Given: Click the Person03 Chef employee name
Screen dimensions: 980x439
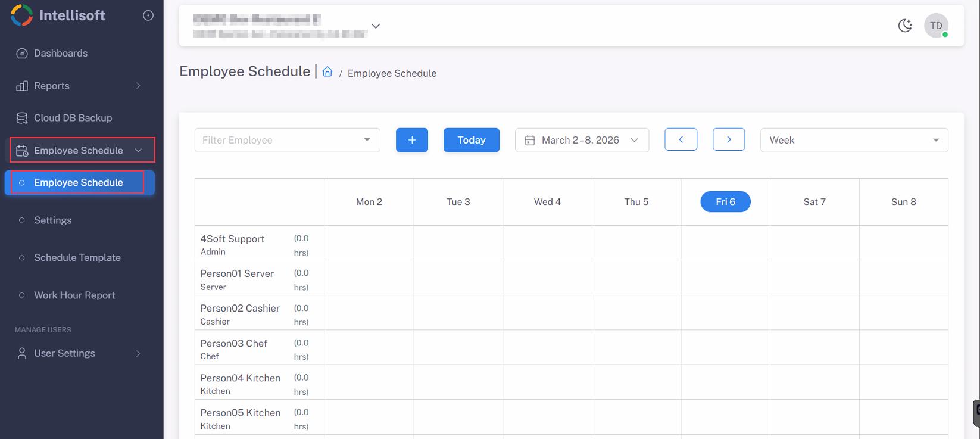Looking at the screenshot, I should [234, 343].
